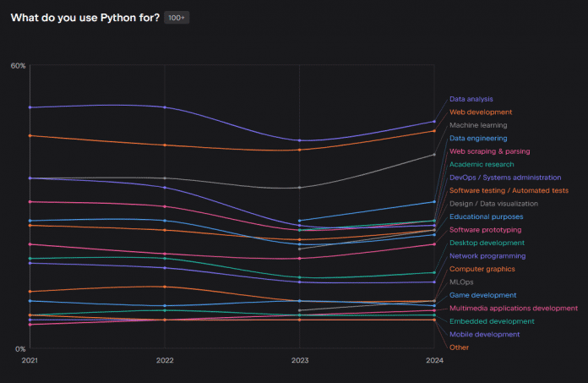
Task: Toggle Machine learning series in legend
Action: point(478,125)
